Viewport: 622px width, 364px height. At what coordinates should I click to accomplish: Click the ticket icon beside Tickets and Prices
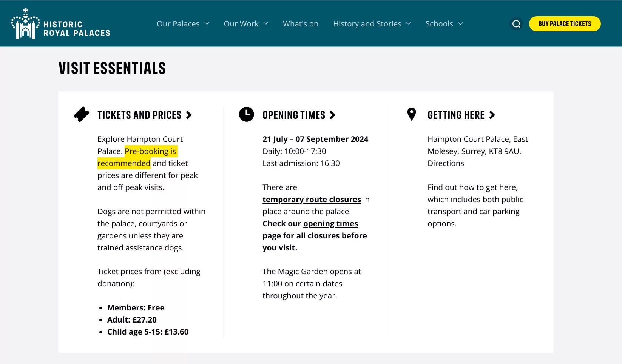tap(82, 115)
